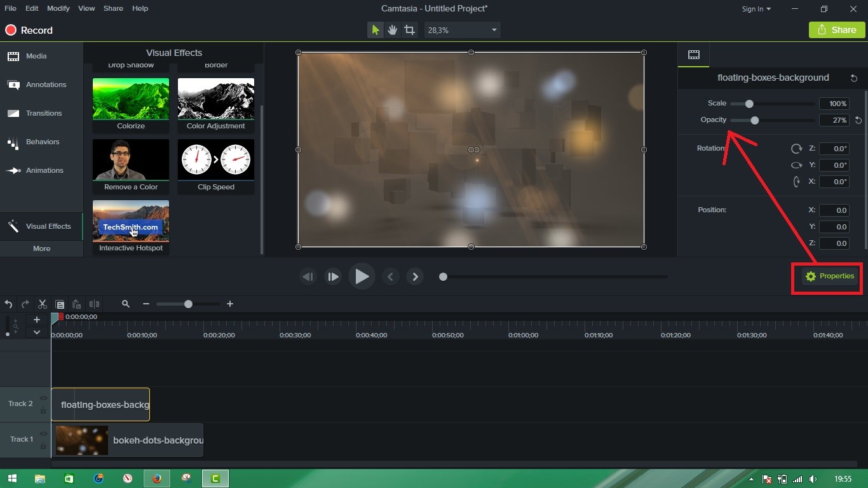Open the Sign In dropdown
The width and height of the screenshot is (868, 488).
756,9
